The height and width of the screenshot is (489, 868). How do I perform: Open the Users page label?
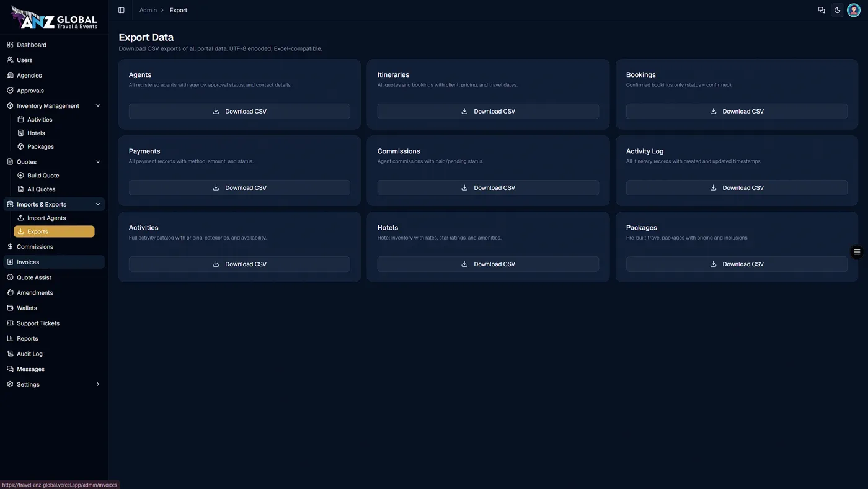tap(25, 60)
